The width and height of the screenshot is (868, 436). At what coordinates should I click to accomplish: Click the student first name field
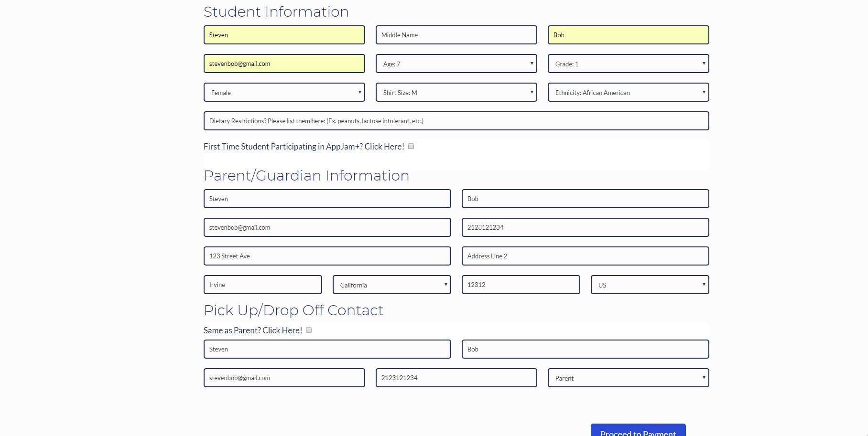pyautogui.click(x=284, y=35)
